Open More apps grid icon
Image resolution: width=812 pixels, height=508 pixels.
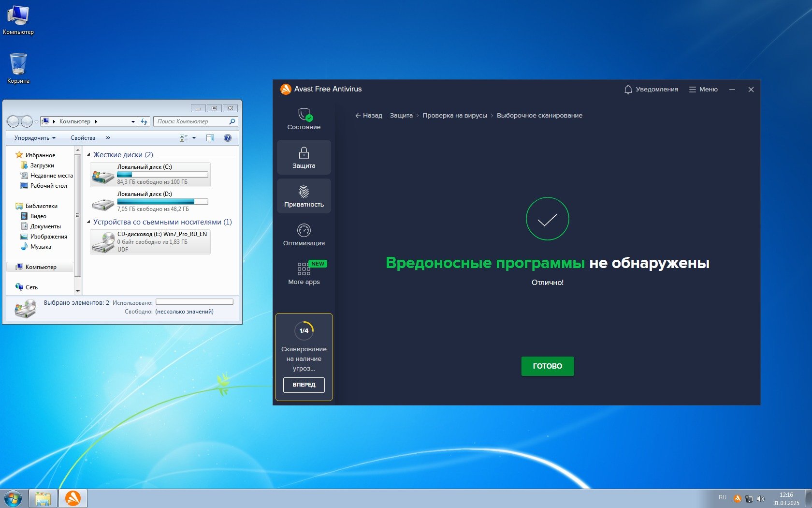(304, 269)
